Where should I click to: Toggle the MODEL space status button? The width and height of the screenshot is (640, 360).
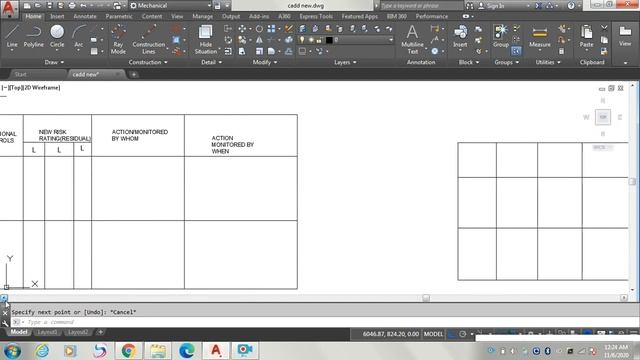pos(433,334)
